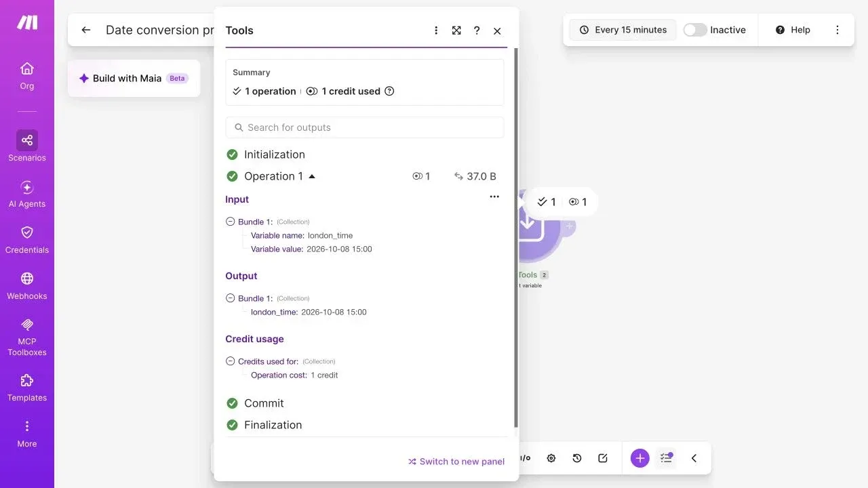This screenshot has width=868, height=488.
Task: Click Switch to new panel link
Action: (x=456, y=462)
